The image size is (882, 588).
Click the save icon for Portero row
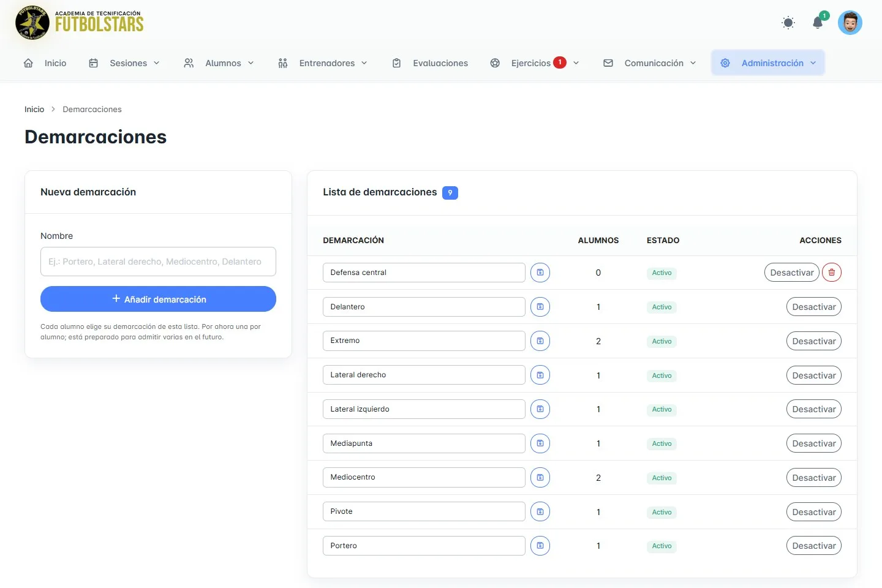pyautogui.click(x=540, y=546)
